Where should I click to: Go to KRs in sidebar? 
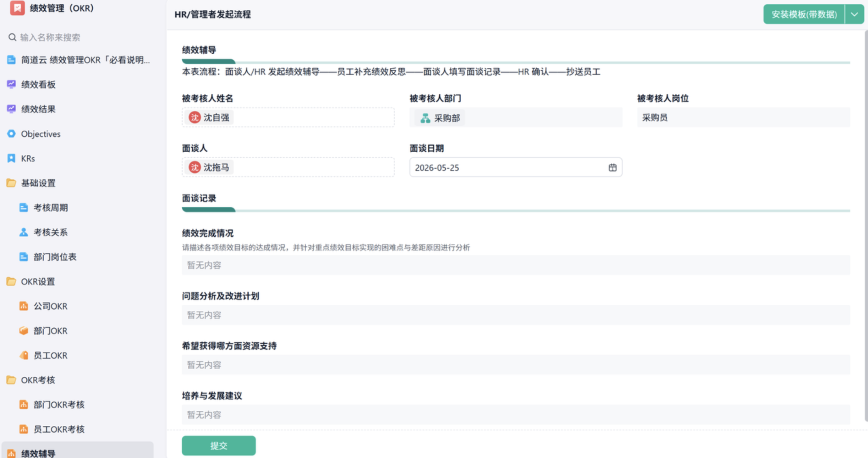tap(28, 158)
